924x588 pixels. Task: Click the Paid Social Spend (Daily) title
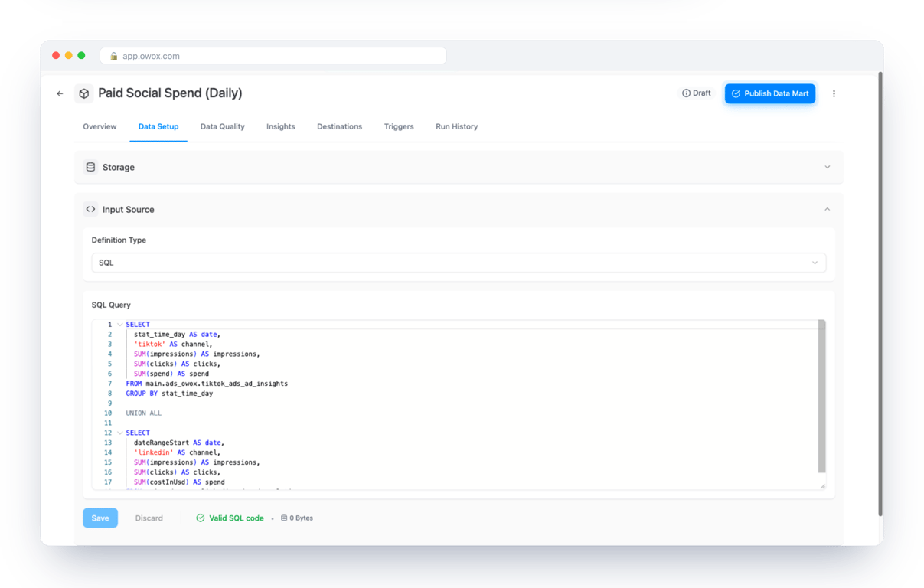pyautogui.click(x=170, y=93)
